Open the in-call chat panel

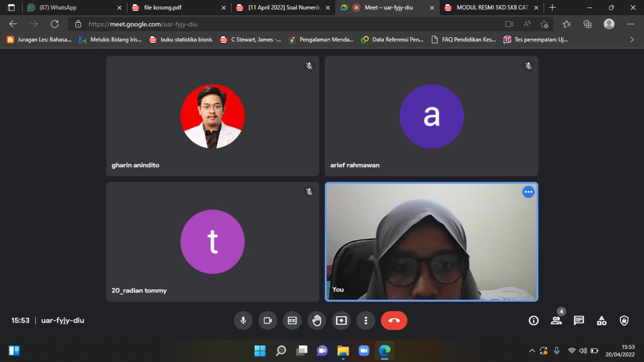point(579,321)
